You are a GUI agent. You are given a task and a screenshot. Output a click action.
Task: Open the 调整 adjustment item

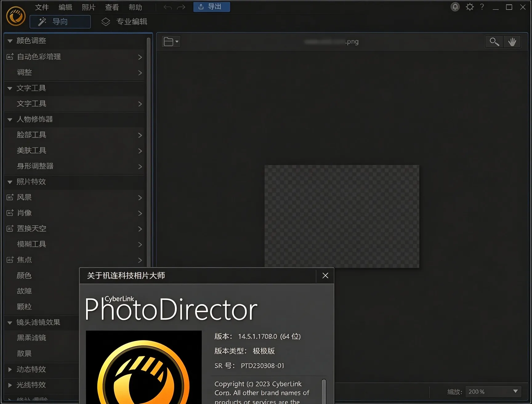(74, 72)
